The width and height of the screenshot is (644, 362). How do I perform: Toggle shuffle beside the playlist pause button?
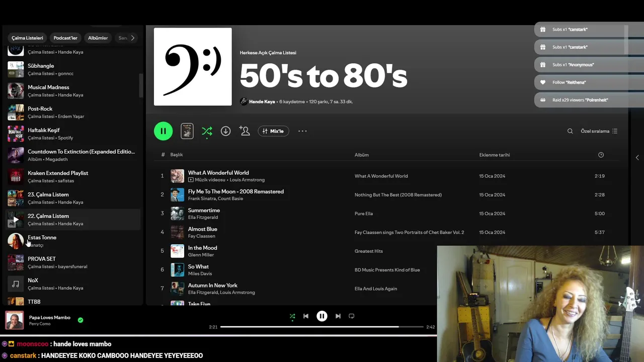(x=207, y=131)
